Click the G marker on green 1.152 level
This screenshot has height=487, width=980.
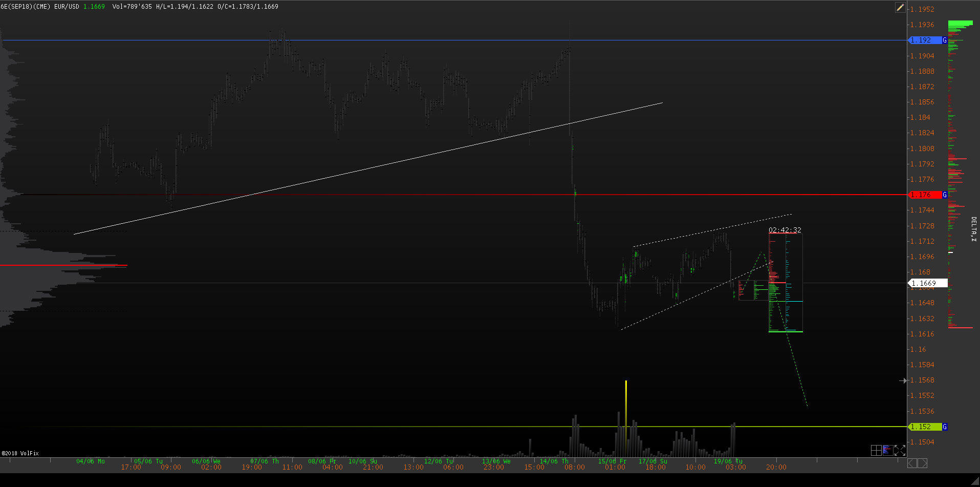[x=945, y=427]
